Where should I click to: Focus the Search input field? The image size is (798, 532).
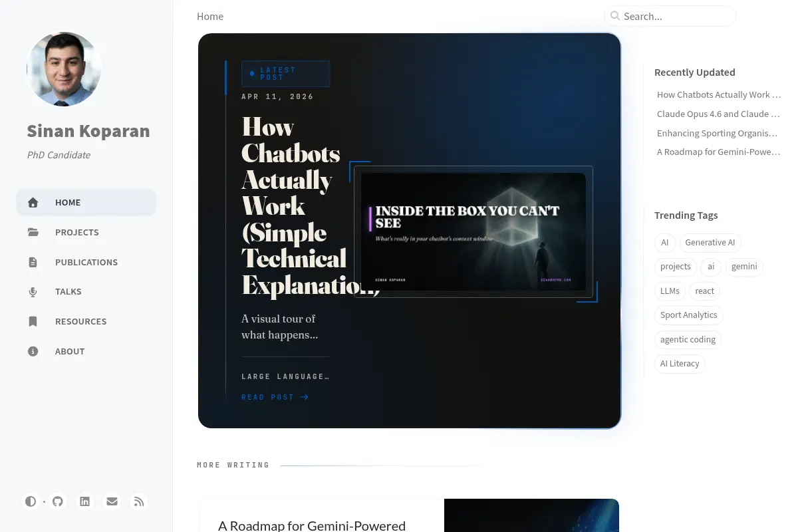coord(670,16)
